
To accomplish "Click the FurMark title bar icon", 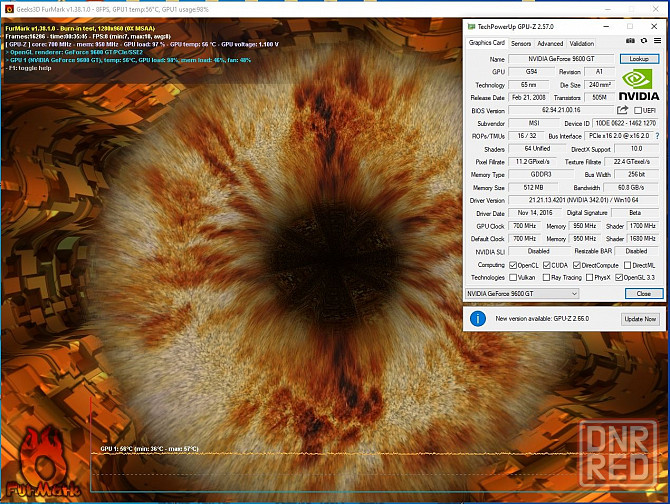I will click(9, 9).
